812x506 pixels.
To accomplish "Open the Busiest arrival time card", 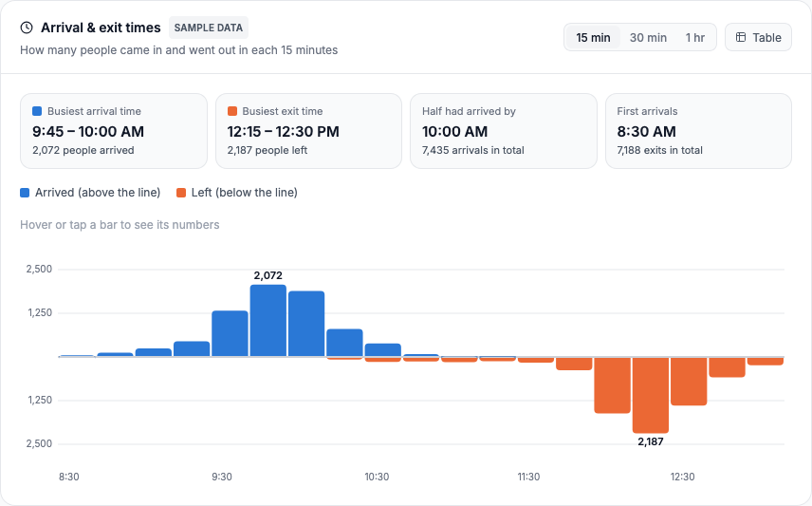I will (x=114, y=131).
